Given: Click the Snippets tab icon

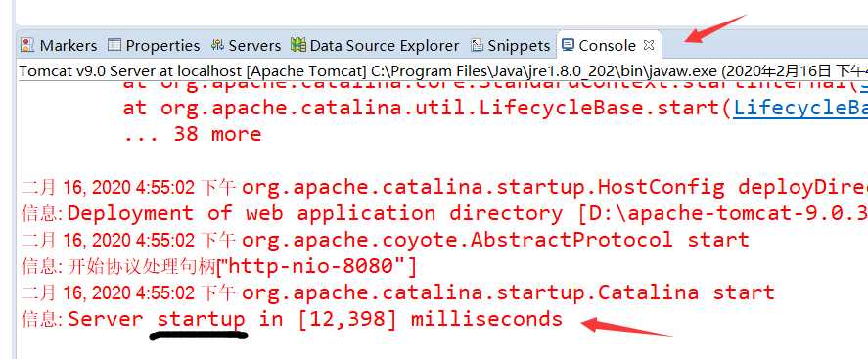Looking at the screenshot, I should point(477,45).
